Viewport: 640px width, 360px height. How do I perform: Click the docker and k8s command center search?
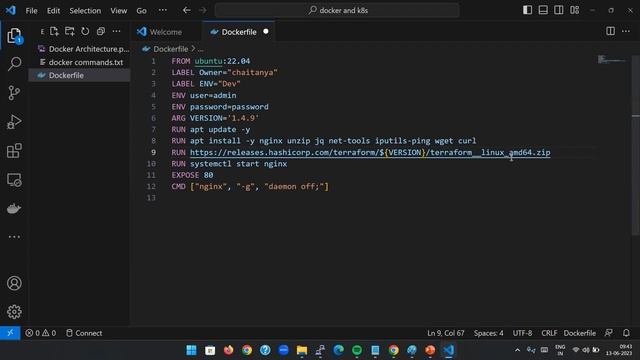pos(337,10)
